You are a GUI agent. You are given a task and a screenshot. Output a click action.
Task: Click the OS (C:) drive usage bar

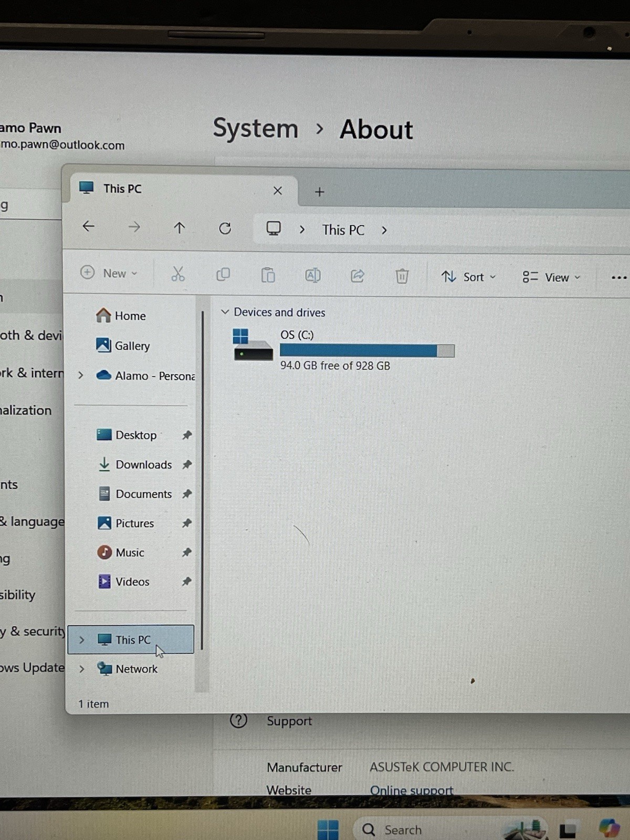[367, 351]
